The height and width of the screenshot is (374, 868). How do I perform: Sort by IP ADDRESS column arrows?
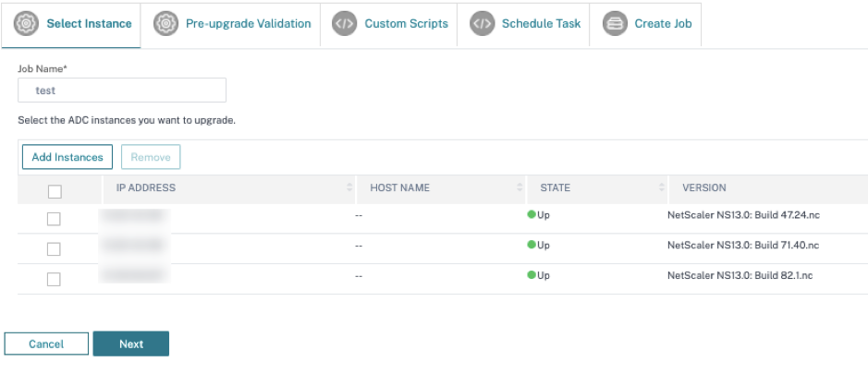[x=349, y=187]
